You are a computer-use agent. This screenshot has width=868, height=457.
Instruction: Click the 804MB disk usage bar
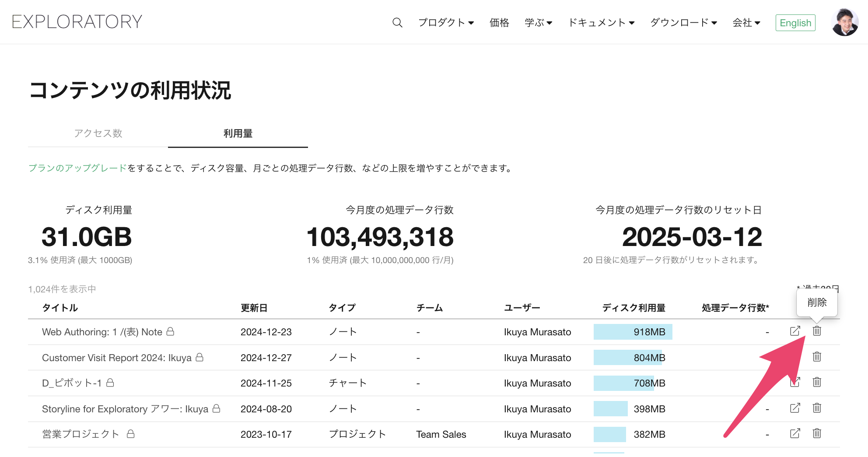pyautogui.click(x=629, y=358)
